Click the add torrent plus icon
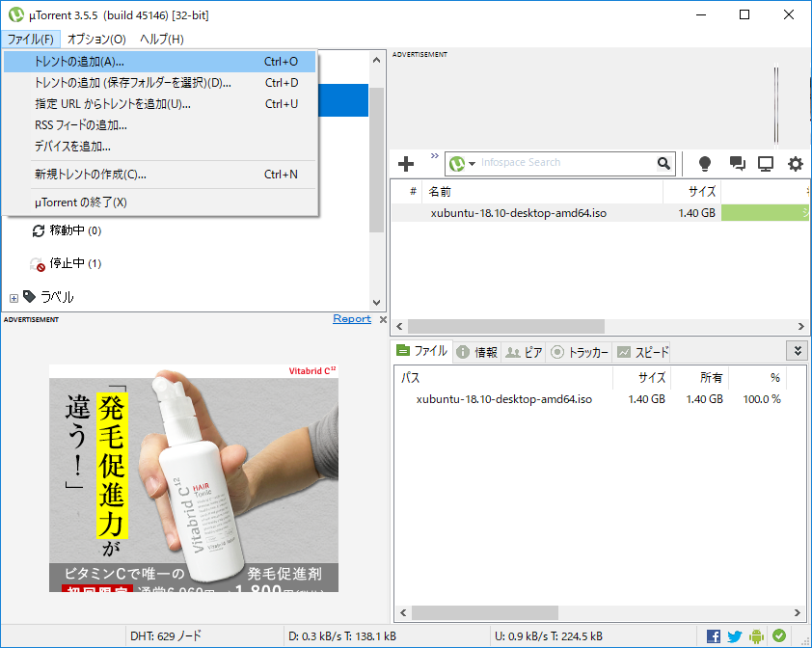This screenshot has height=648, width=812. [x=406, y=163]
